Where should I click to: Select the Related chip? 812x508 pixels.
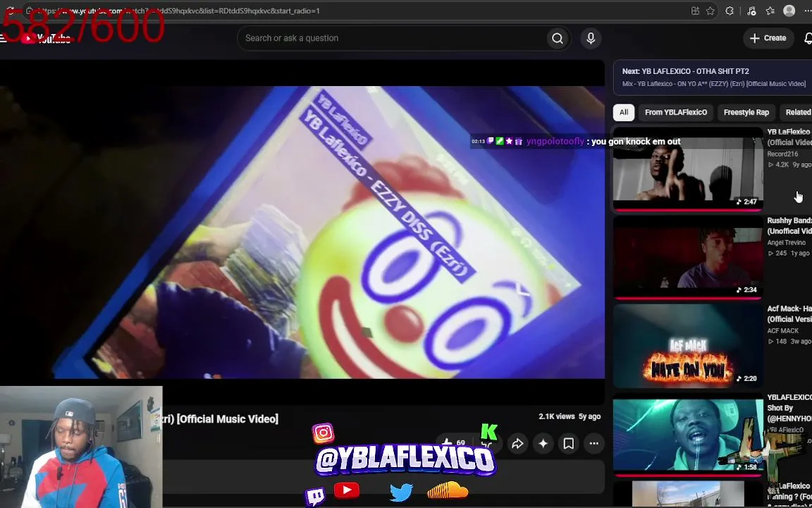pyautogui.click(x=797, y=112)
